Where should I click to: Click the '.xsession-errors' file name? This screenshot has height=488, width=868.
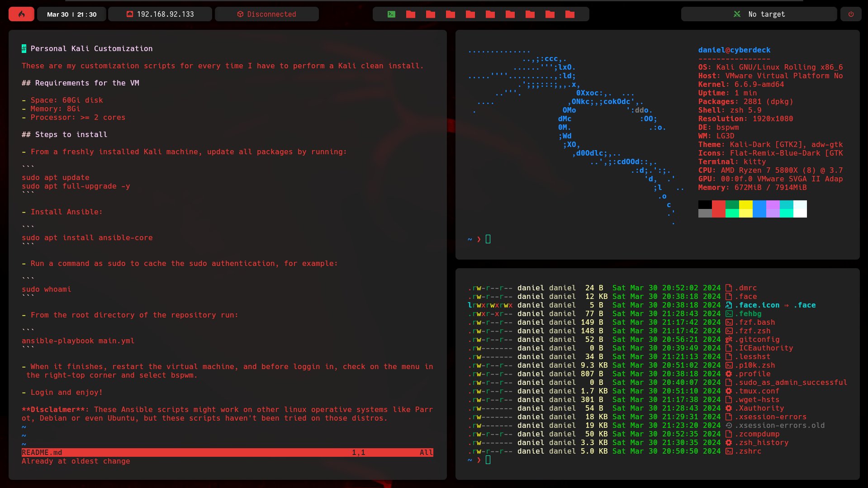771,417
